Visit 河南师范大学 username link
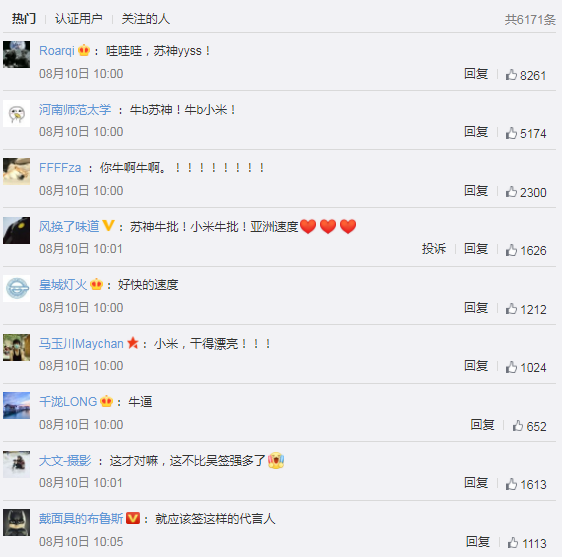The width and height of the screenshot is (562, 557). 75,109
